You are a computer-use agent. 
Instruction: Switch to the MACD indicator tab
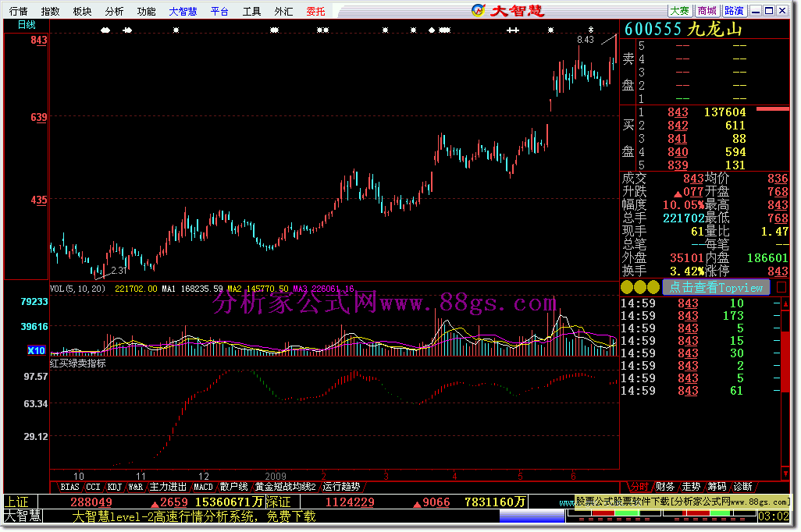(x=203, y=487)
